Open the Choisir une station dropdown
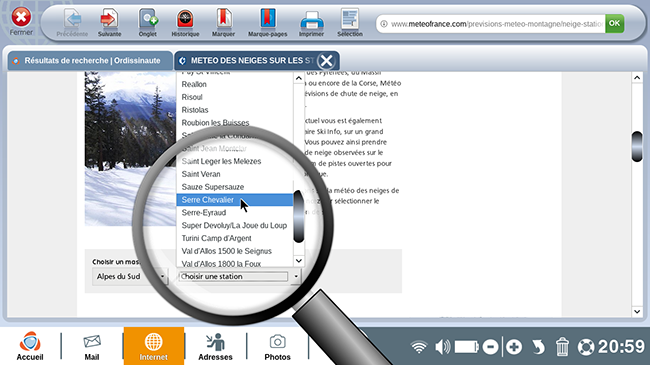 point(240,277)
